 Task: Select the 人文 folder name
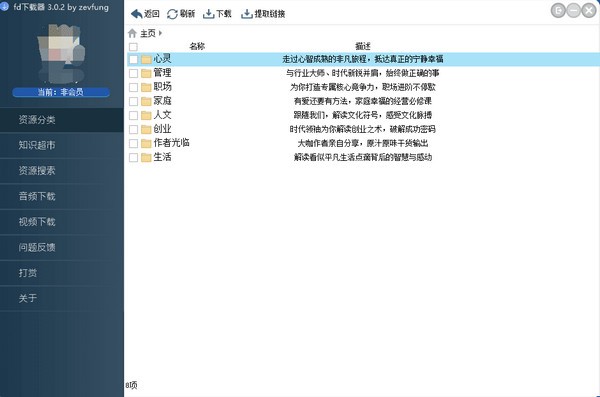(162, 114)
